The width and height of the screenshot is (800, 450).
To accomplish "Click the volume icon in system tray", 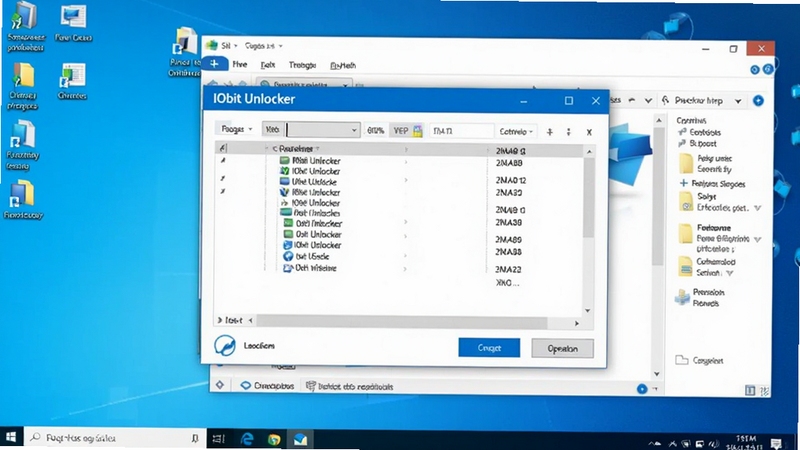I will (713, 444).
